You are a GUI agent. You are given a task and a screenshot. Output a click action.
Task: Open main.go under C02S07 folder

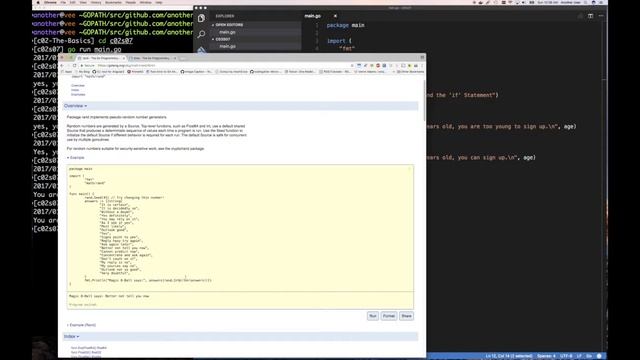tap(227, 46)
